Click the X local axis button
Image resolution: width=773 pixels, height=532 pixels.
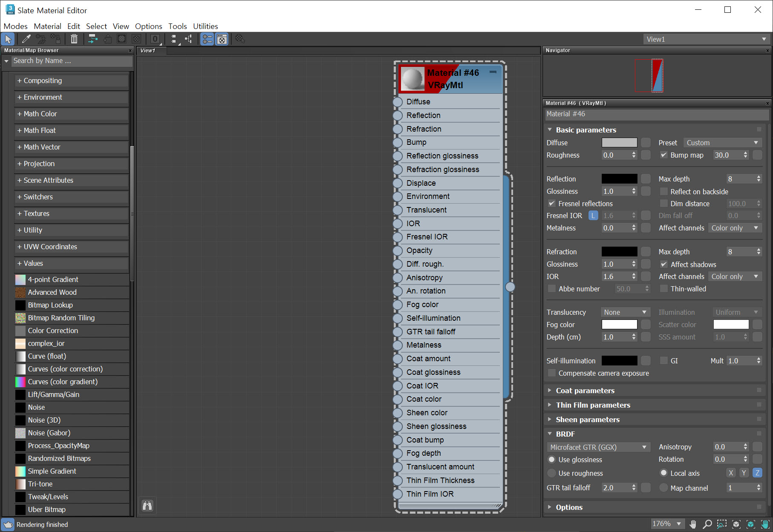click(x=731, y=473)
